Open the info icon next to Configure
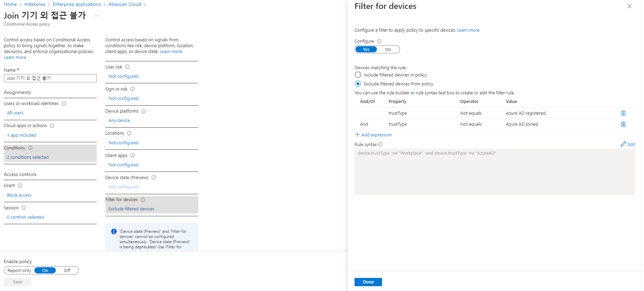Viewport: 644px width, 291px height. pyautogui.click(x=379, y=41)
